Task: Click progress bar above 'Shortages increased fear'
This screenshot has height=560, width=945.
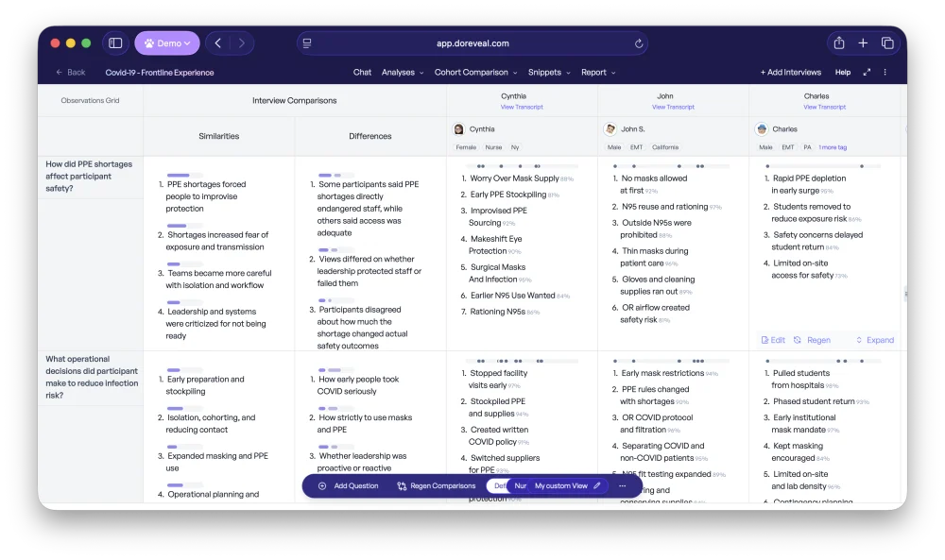Action: coord(184,226)
